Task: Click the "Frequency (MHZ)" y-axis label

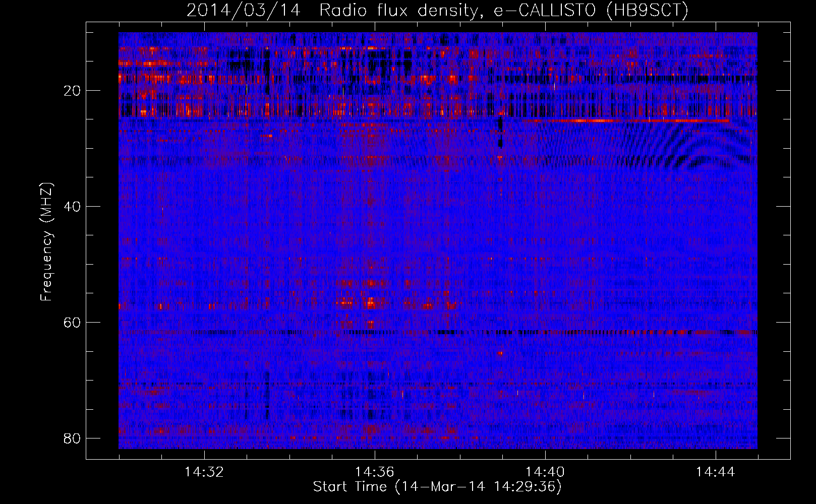Action: [46, 242]
